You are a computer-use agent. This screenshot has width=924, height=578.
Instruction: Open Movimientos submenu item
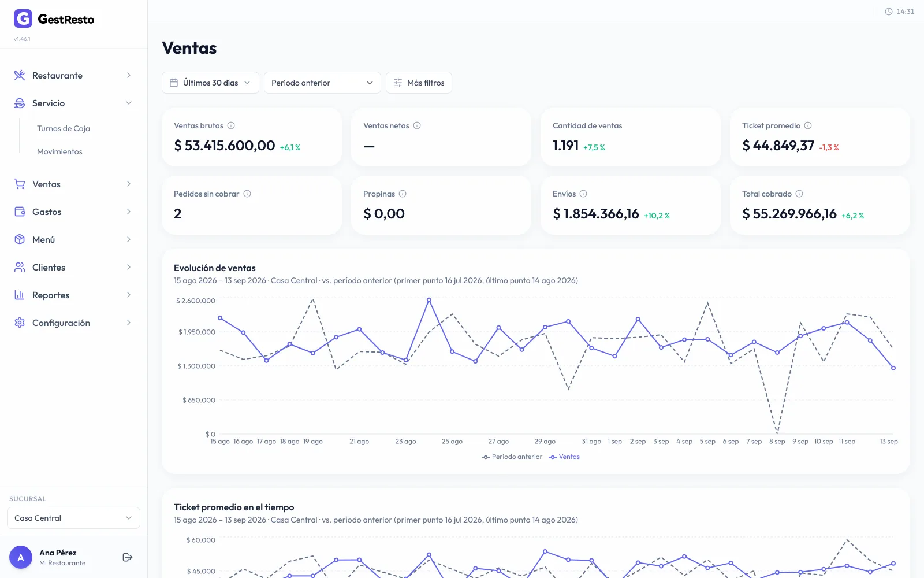pyautogui.click(x=59, y=151)
